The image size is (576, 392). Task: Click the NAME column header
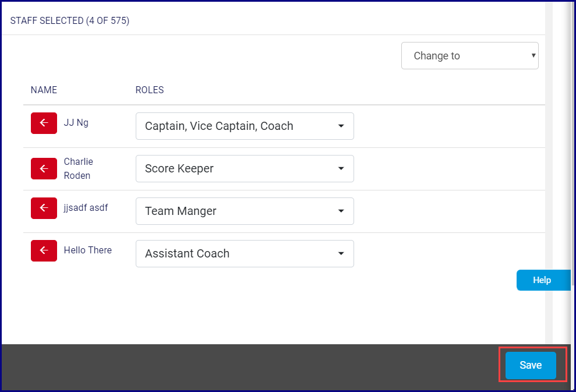[44, 90]
